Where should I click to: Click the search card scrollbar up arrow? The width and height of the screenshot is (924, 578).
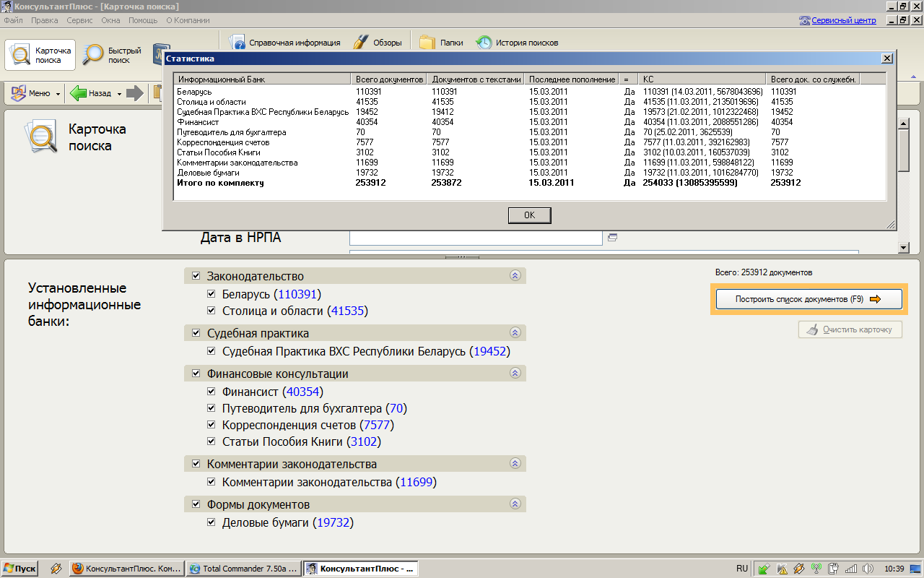[x=903, y=124]
